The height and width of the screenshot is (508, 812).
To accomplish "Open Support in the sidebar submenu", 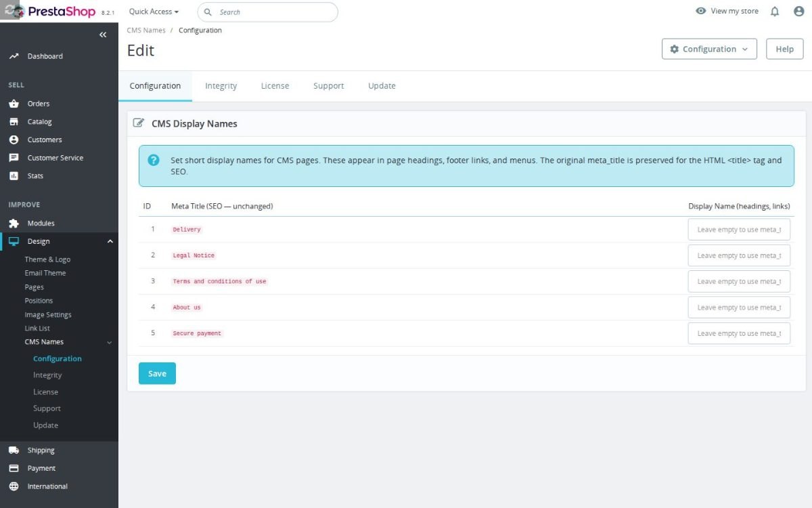I will (47, 408).
